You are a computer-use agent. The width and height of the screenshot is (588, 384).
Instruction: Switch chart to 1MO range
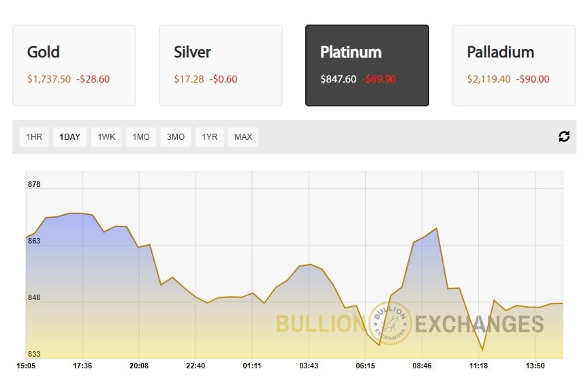click(141, 137)
